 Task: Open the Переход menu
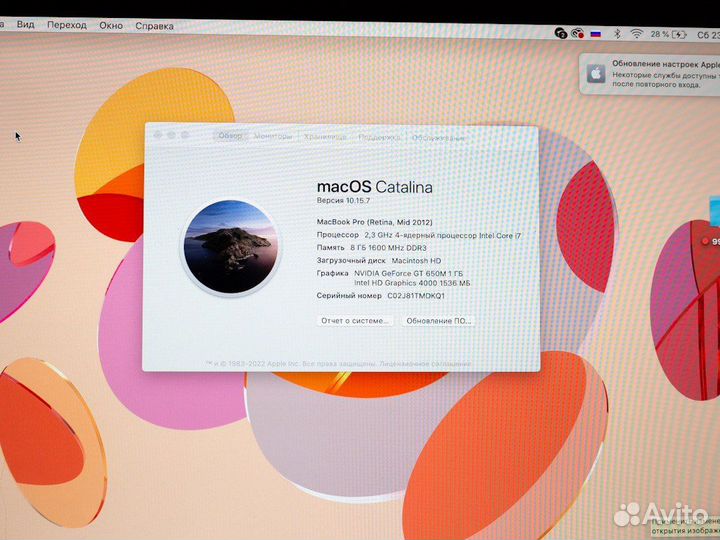(x=67, y=25)
